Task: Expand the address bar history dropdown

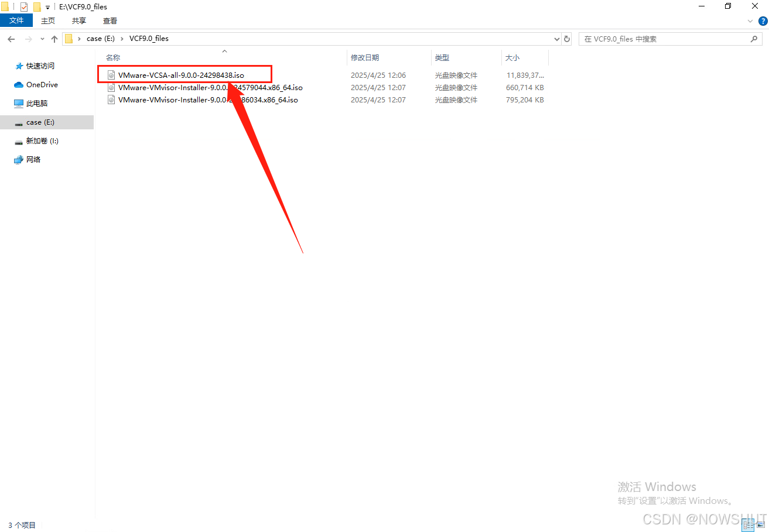Action: pyautogui.click(x=556, y=39)
